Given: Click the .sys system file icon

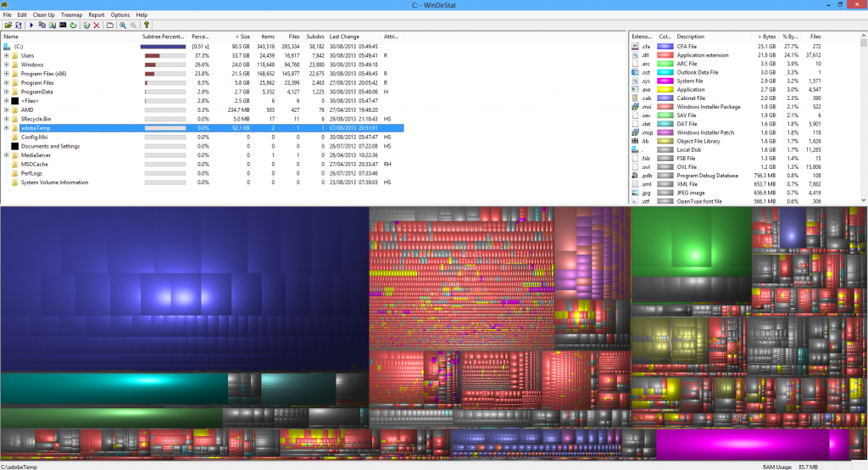Looking at the screenshot, I should tap(636, 81).
